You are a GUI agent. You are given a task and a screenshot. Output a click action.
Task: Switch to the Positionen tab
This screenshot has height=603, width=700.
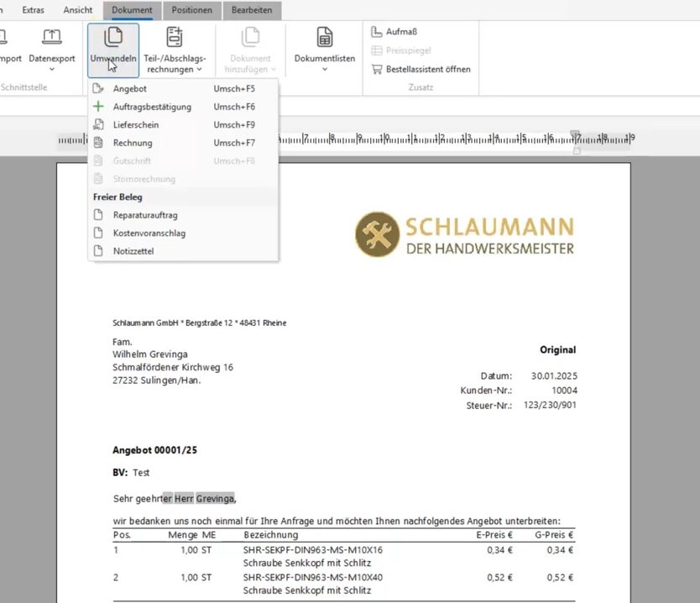(192, 10)
